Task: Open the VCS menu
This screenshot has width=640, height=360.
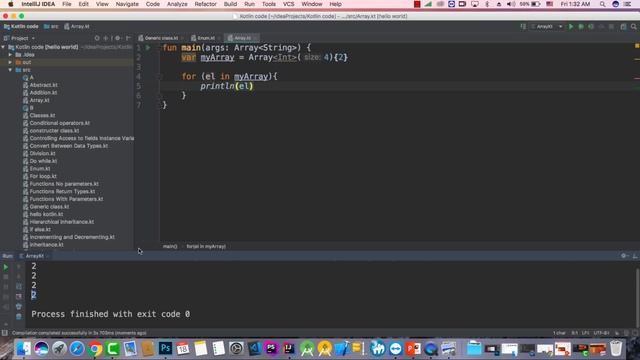Action: coord(288,4)
